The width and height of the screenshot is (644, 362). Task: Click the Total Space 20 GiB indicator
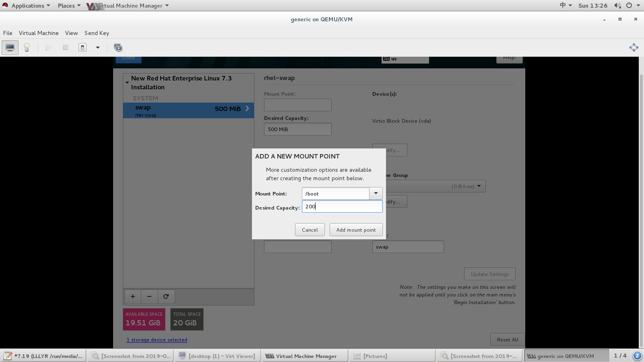click(187, 319)
